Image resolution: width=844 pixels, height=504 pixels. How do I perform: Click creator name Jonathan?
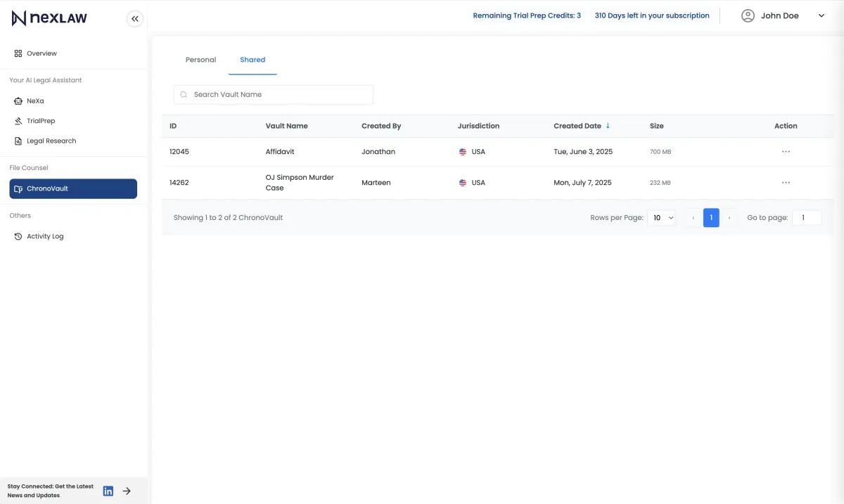[x=378, y=152]
